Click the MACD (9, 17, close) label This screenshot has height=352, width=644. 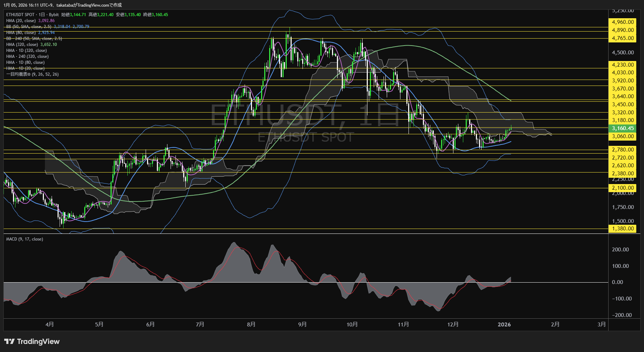pos(25,239)
